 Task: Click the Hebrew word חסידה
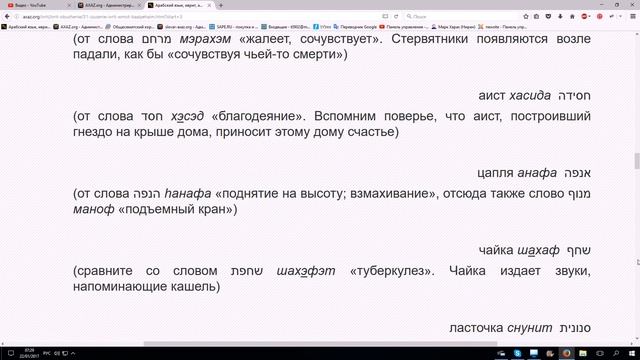tap(574, 96)
